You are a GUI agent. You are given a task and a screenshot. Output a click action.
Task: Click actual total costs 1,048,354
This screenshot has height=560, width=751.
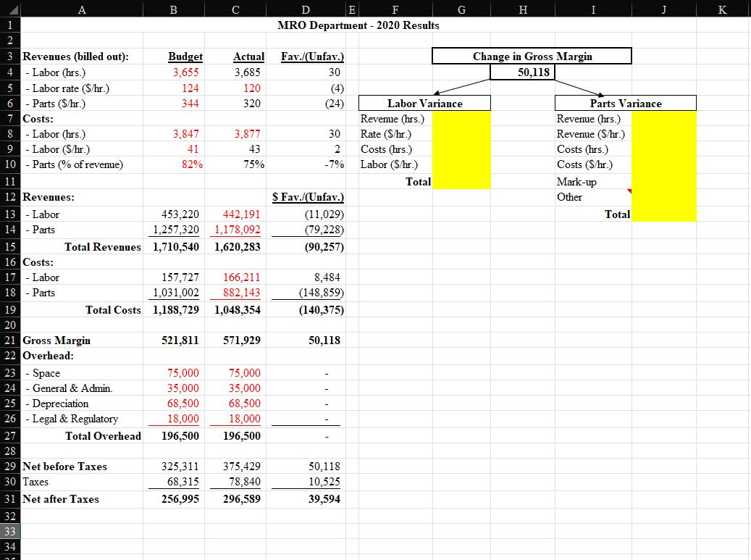coord(237,310)
